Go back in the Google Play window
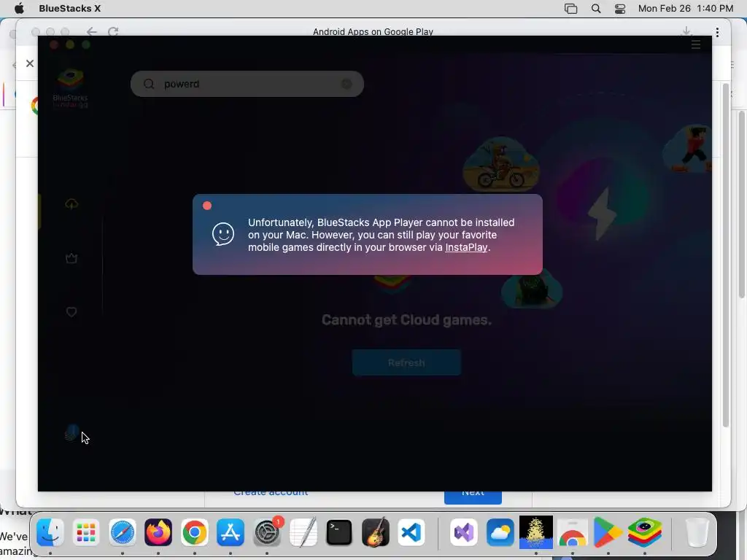 click(x=91, y=32)
